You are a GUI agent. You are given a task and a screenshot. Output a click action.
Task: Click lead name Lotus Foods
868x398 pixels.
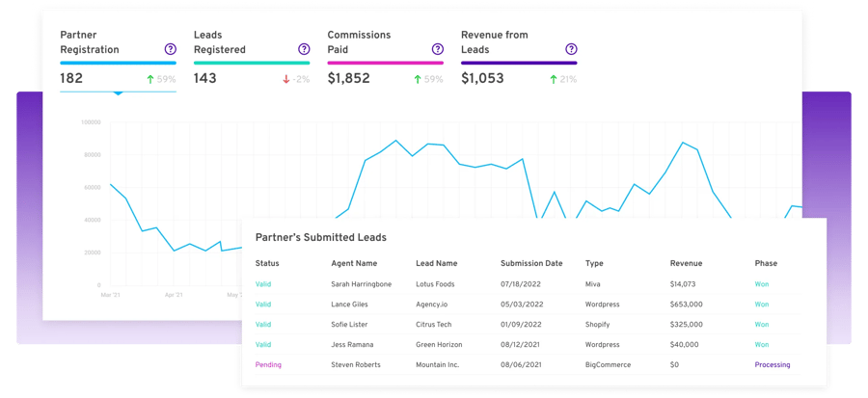click(x=435, y=284)
